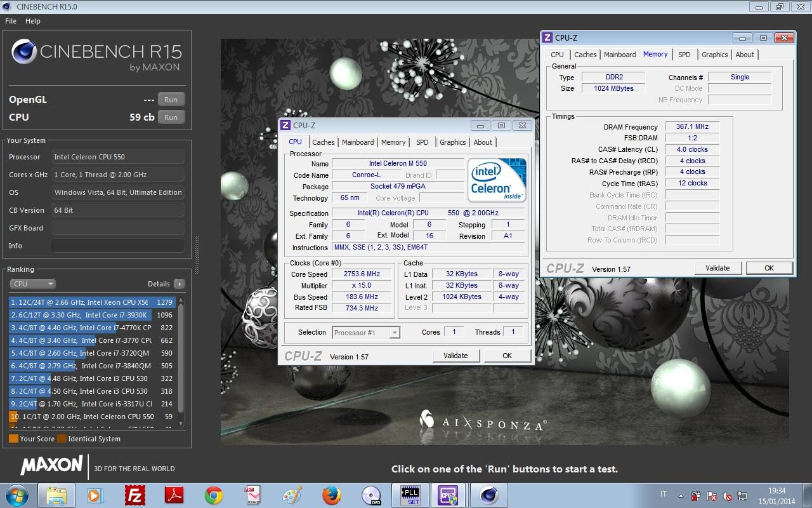Run the CPU benchmark
The width and height of the screenshot is (812, 508).
tap(171, 117)
